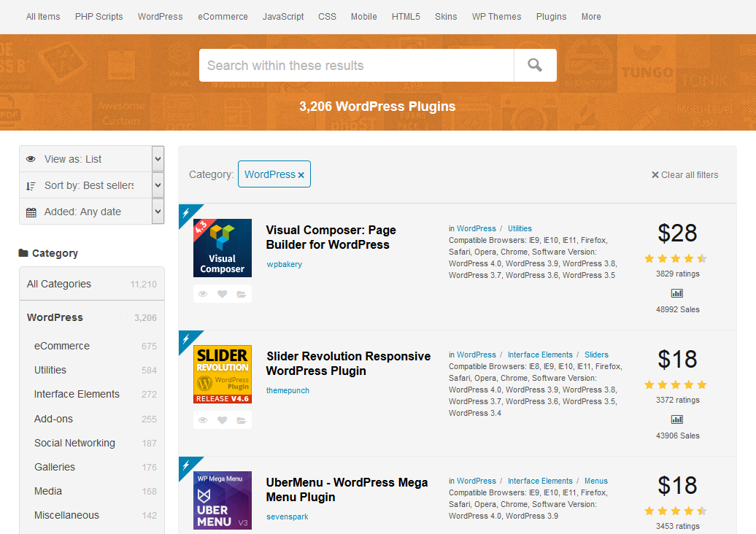Open the More menu
The width and height of the screenshot is (756, 534).
[x=590, y=16]
